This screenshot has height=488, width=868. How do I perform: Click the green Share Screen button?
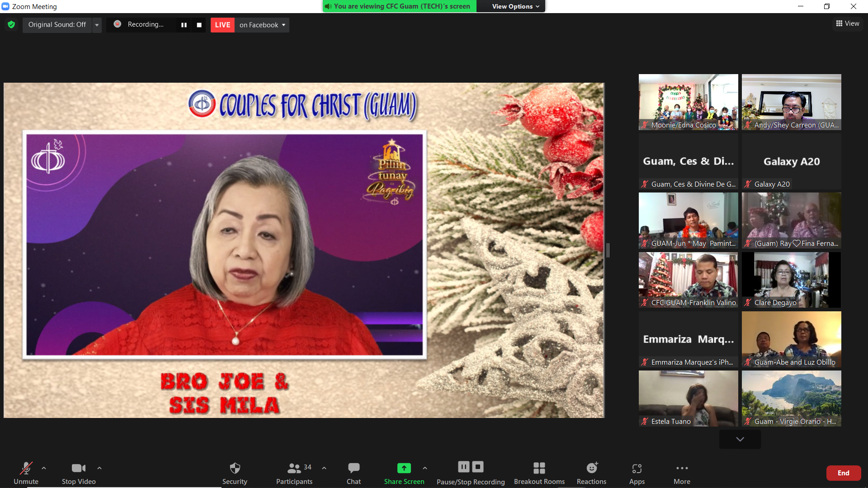point(404,473)
